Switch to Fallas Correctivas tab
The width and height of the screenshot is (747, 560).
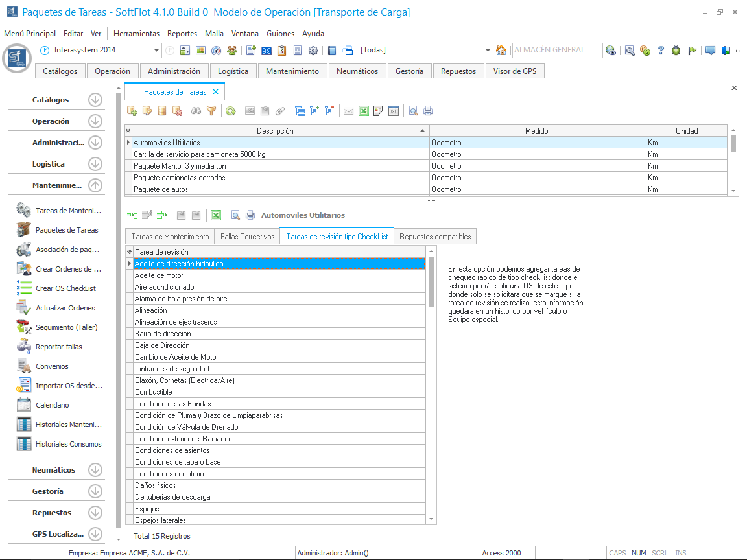click(247, 237)
